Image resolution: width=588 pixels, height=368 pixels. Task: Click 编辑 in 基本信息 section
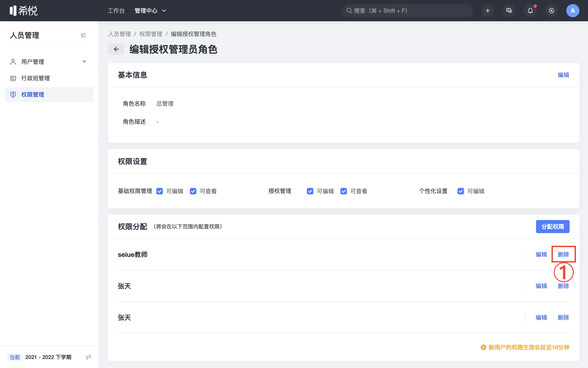(x=563, y=75)
